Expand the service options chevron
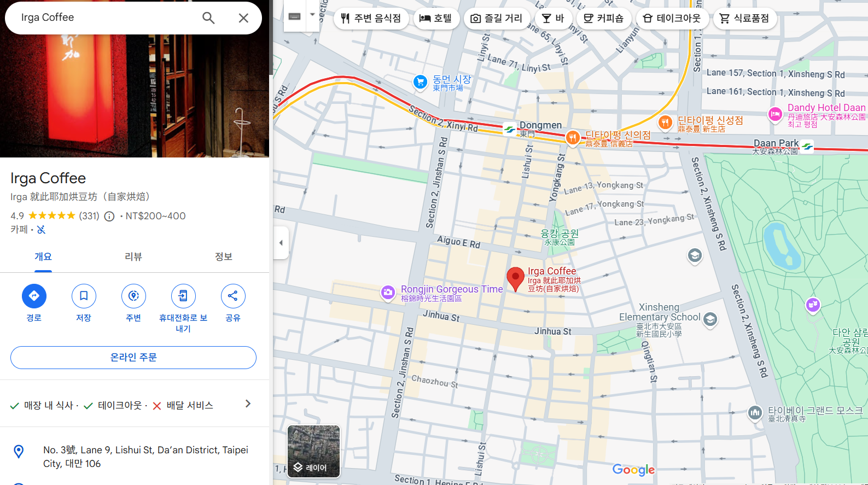 (248, 404)
